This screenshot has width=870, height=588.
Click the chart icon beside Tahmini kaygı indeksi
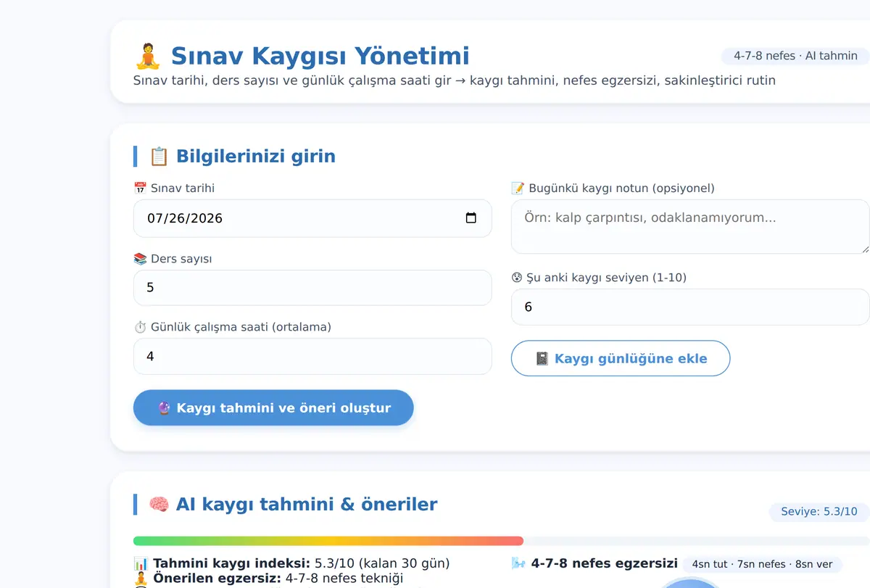point(141,564)
